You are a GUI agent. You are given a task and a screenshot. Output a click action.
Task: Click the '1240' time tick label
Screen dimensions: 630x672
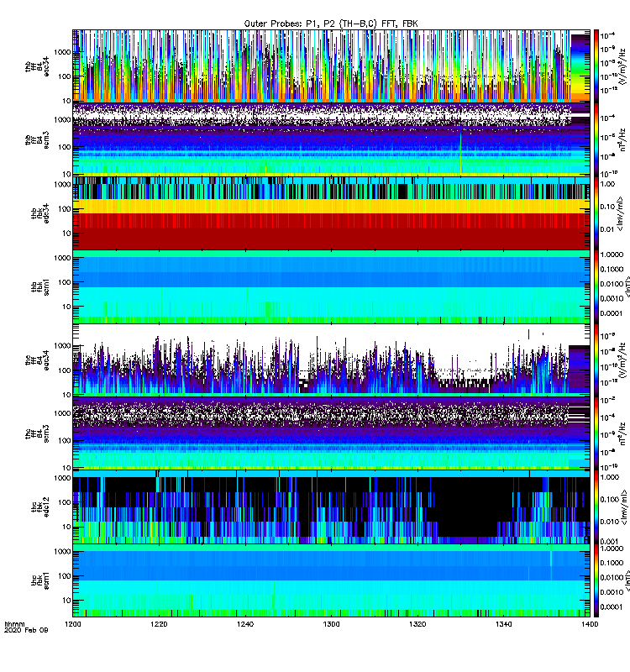click(245, 624)
